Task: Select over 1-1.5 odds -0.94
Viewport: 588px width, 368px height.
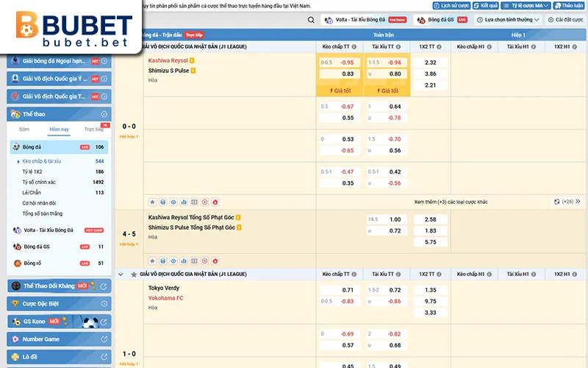Action: (x=387, y=63)
